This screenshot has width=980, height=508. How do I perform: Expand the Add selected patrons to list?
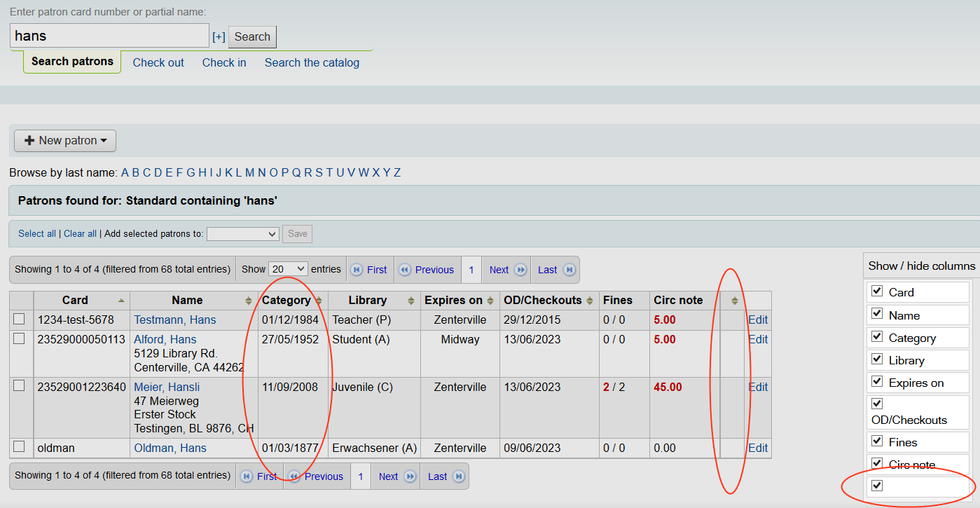243,234
